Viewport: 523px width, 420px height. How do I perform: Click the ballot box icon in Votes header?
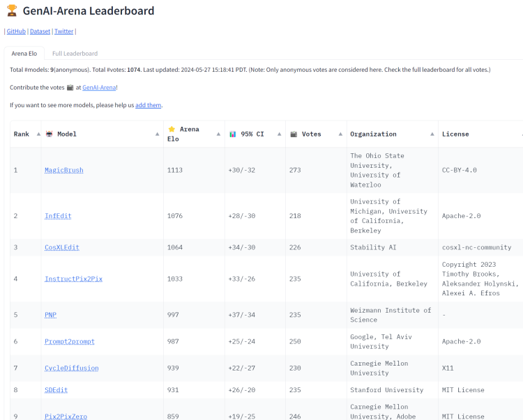coord(294,134)
